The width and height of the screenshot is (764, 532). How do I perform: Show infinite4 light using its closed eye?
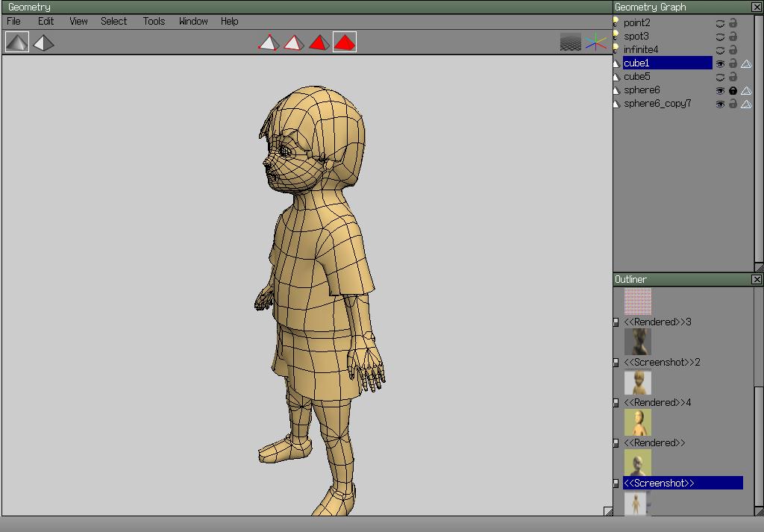tap(720, 50)
